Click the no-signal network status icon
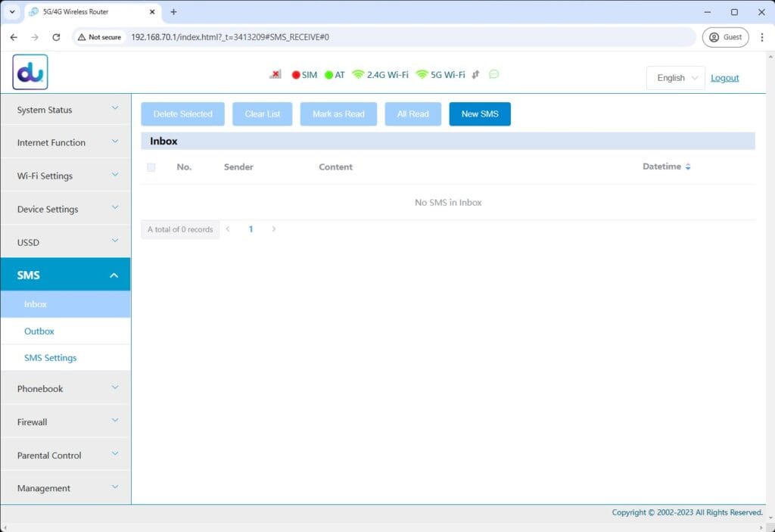775x532 pixels. pyautogui.click(x=275, y=74)
